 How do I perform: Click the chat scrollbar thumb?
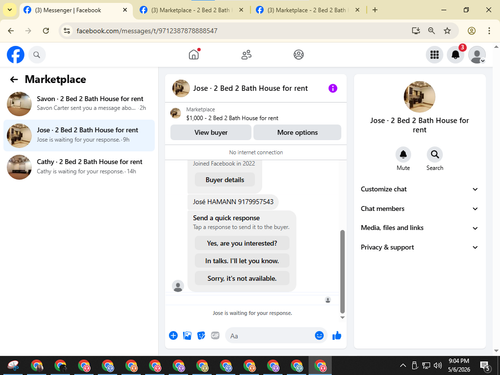tap(342, 271)
